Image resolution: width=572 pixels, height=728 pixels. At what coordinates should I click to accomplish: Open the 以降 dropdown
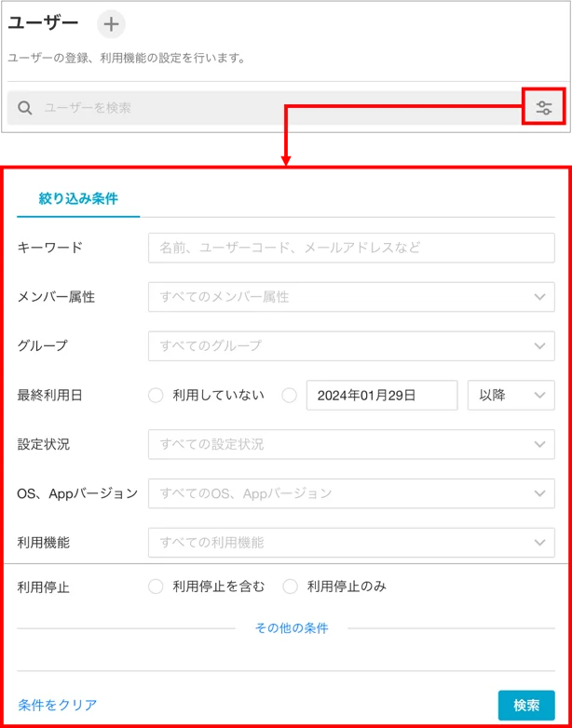[511, 396]
